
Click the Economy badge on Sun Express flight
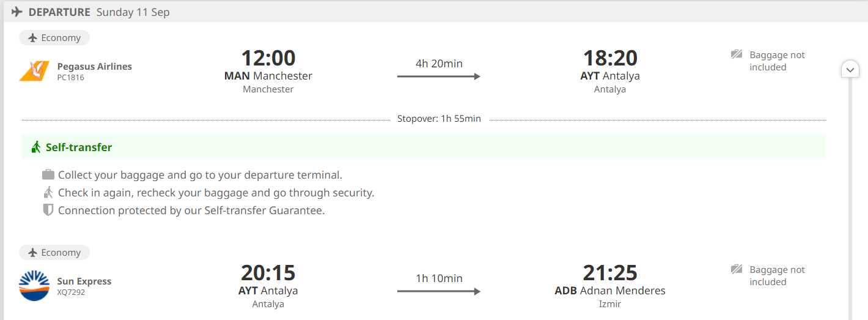tap(54, 253)
